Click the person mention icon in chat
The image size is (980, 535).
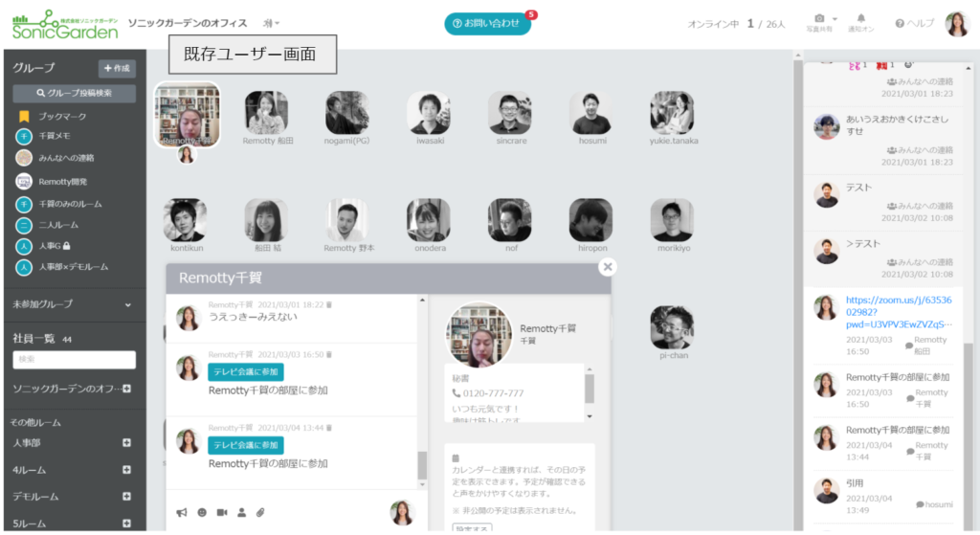pyautogui.click(x=241, y=512)
